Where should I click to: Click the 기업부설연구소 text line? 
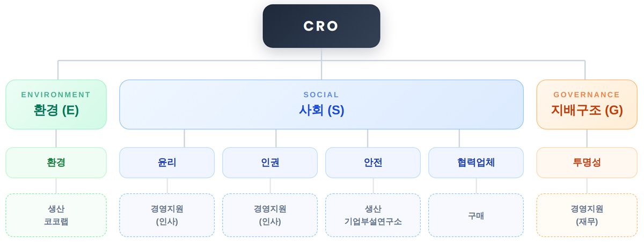pyautogui.click(x=373, y=221)
